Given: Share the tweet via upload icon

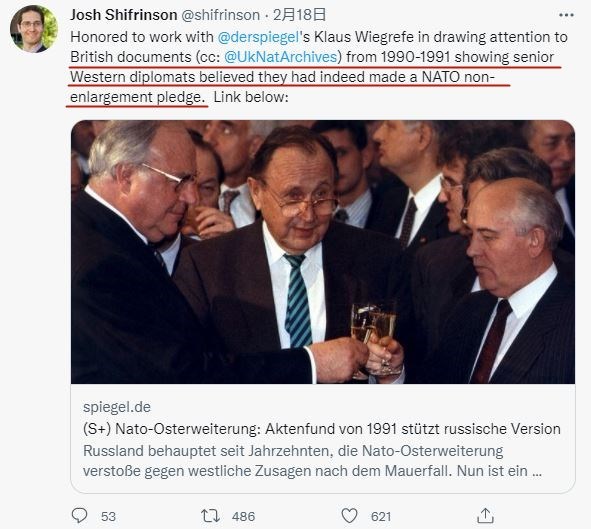Looking at the screenshot, I should tap(485, 515).
